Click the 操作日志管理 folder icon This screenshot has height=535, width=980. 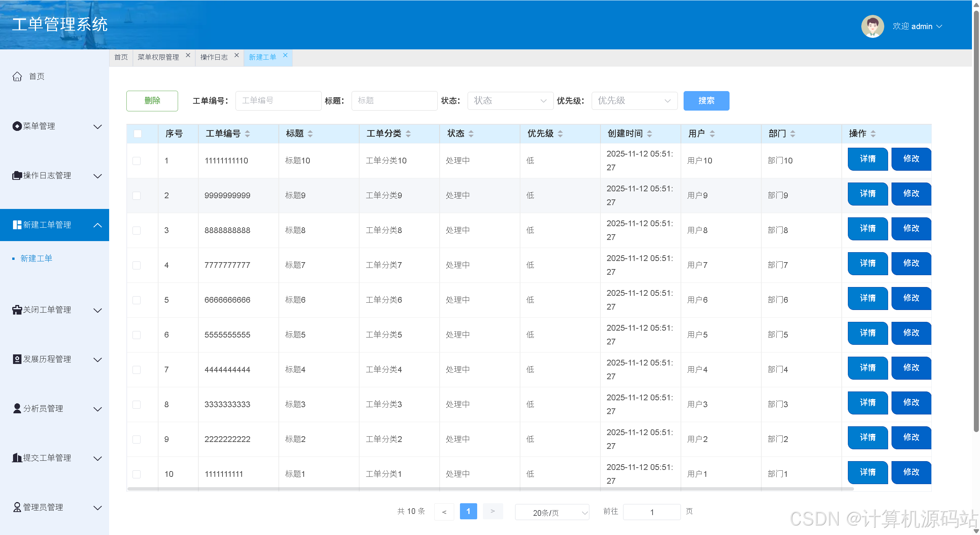coord(17,176)
